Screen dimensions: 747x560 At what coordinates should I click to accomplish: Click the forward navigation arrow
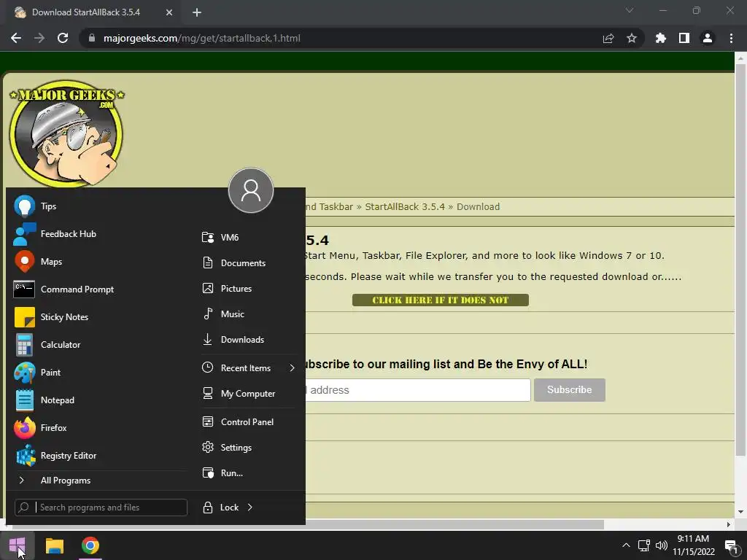coord(39,38)
